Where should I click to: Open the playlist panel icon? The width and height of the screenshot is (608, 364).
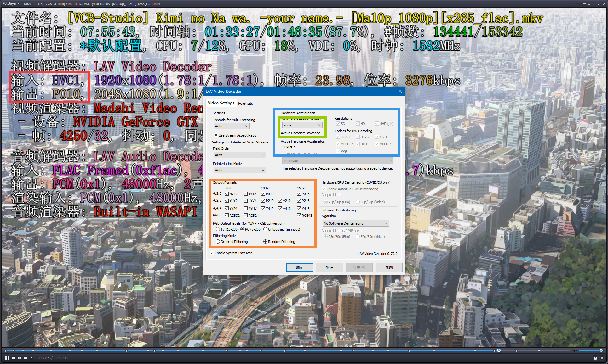(x=595, y=358)
